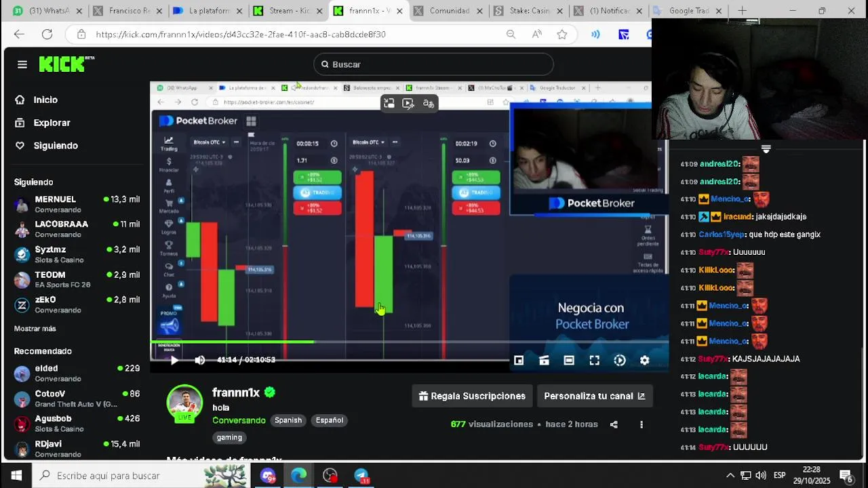
Task: Select the Español tag
Action: [x=330, y=420]
